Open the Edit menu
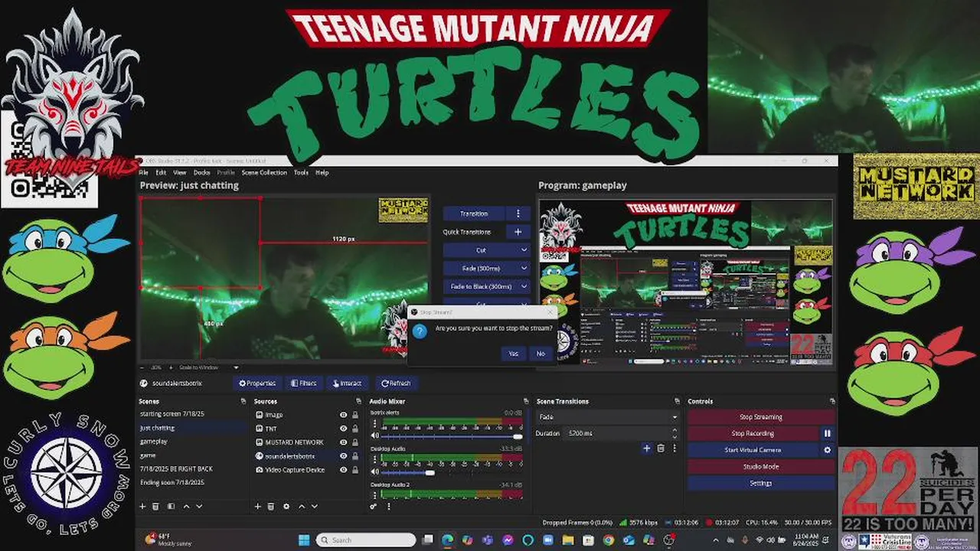The width and height of the screenshot is (980, 551). [x=161, y=172]
